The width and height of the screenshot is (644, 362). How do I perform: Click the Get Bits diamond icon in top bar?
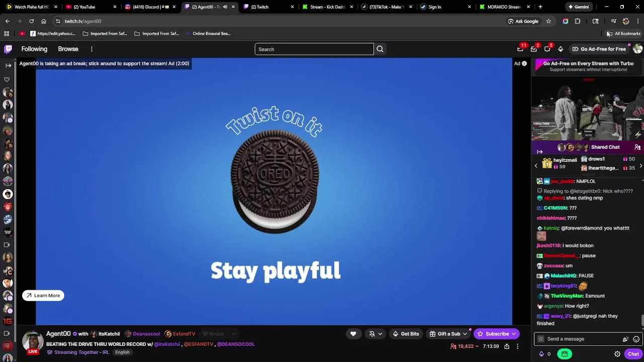[560, 49]
